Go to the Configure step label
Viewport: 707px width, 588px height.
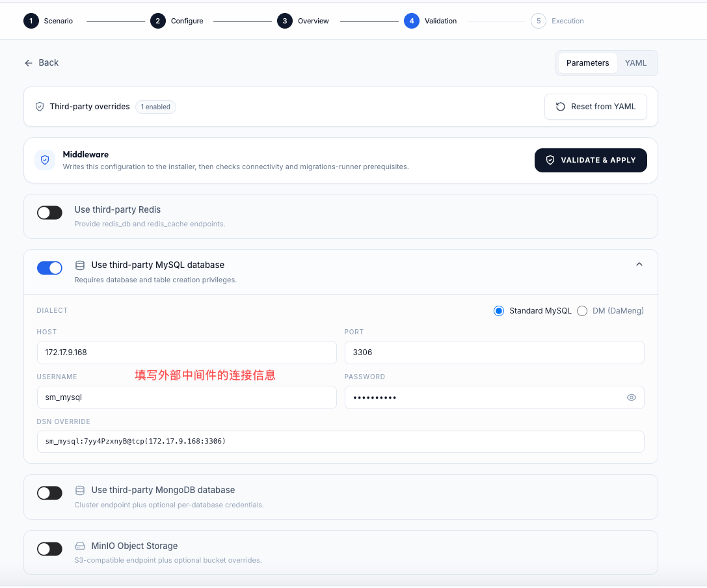pos(187,21)
